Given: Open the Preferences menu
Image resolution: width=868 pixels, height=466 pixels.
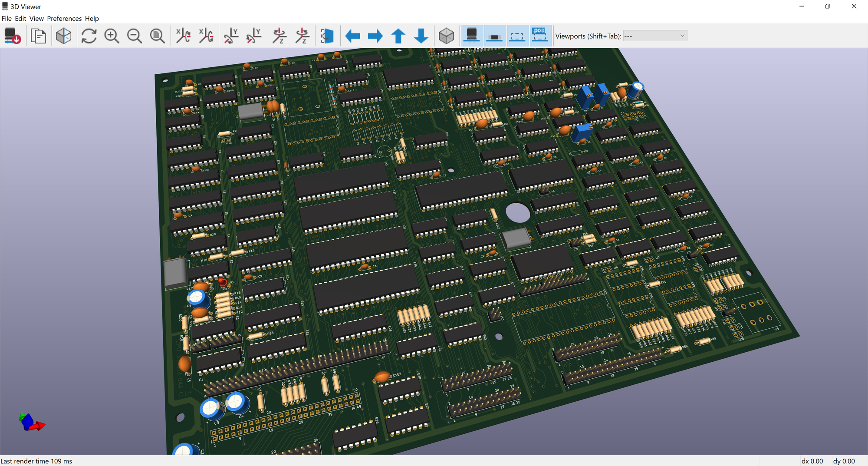Looking at the screenshot, I should pos(64,18).
